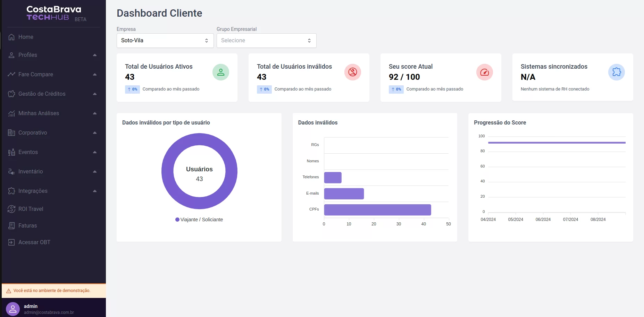Image resolution: width=644 pixels, height=317 pixels.
Task: Expand the Fare Compare submenu arrow
Action: tap(95, 75)
